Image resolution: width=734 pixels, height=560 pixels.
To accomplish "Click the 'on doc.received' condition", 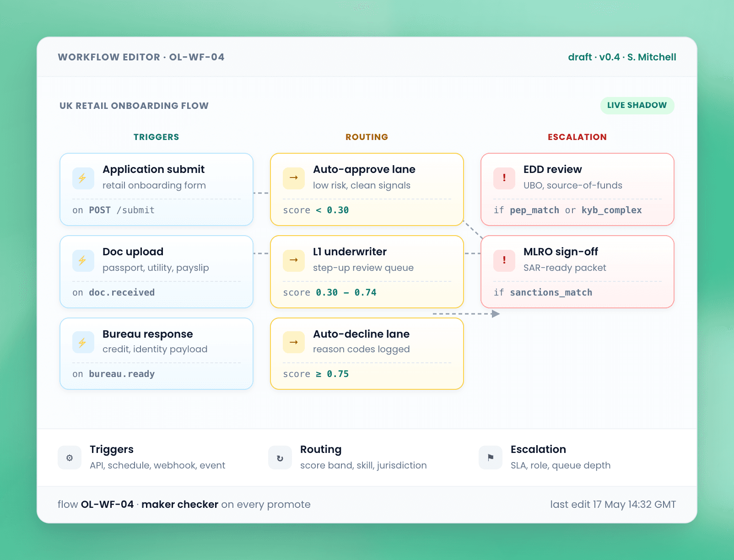I will 113,292.
